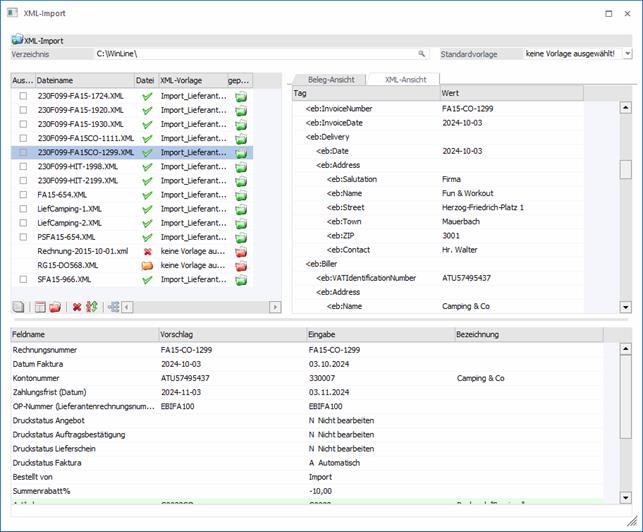Click the green-red arrows refresh icon
This screenshot has width=643, height=532.
92,306
